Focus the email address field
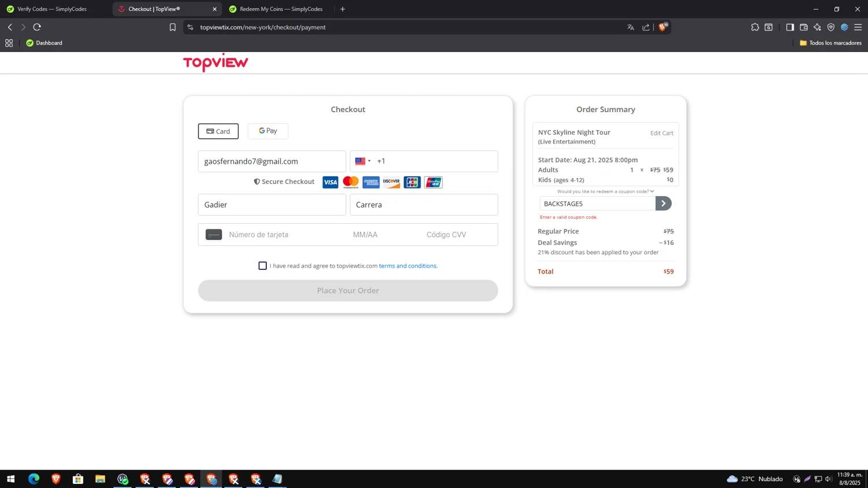The height and width of the screenshot is (488, 868). coord(272,161)
